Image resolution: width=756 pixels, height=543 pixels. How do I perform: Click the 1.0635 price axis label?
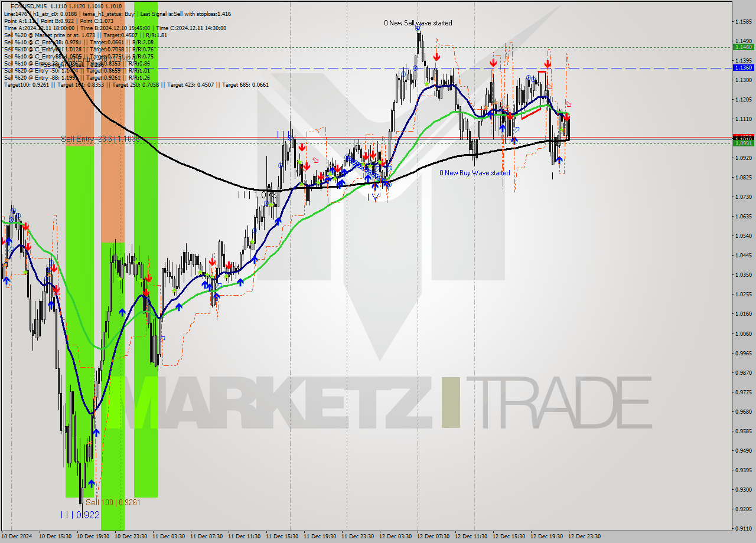point(743,217)
